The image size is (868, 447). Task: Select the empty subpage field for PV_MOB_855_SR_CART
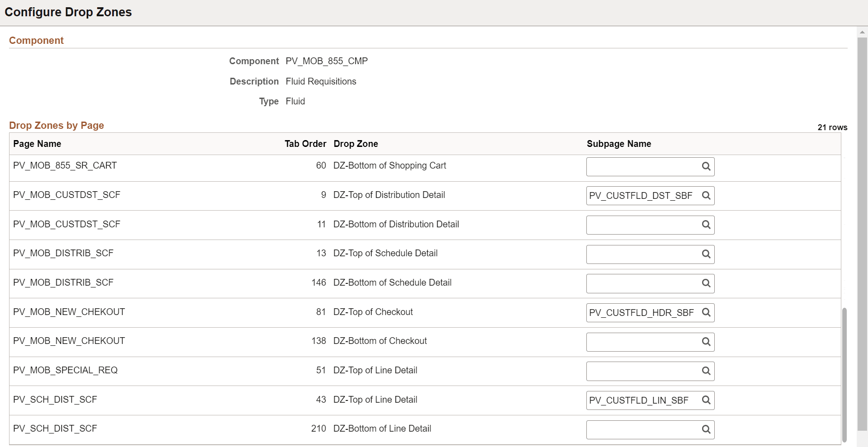[642, 166]
